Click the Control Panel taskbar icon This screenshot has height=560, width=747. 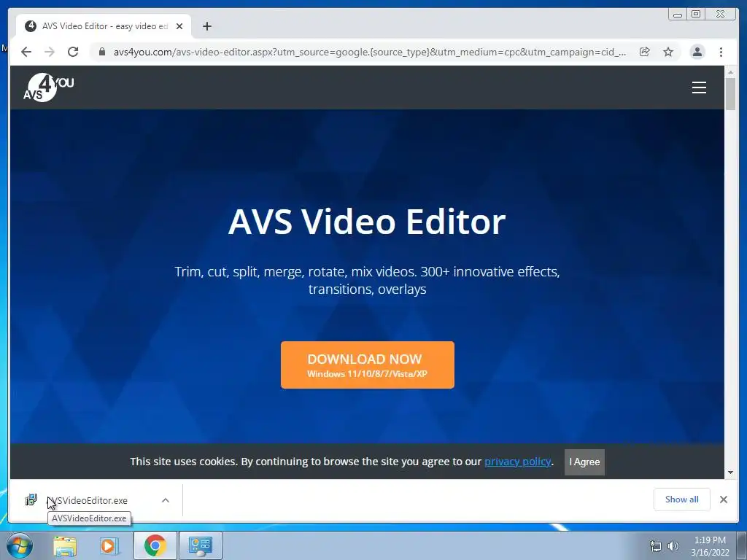[x=201, y=545]
